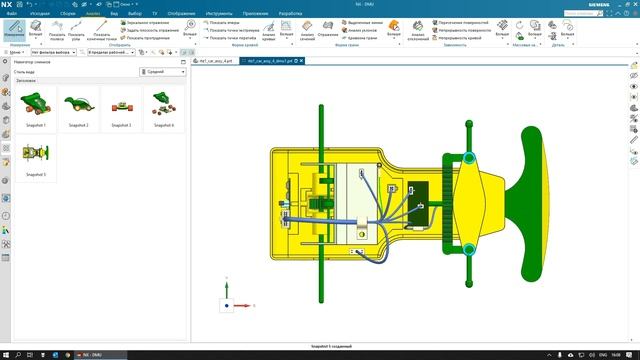Click Пересечение поверхностей item
Image resolution: width=640 pixels, height=360 pixels.
pos(460,23)
